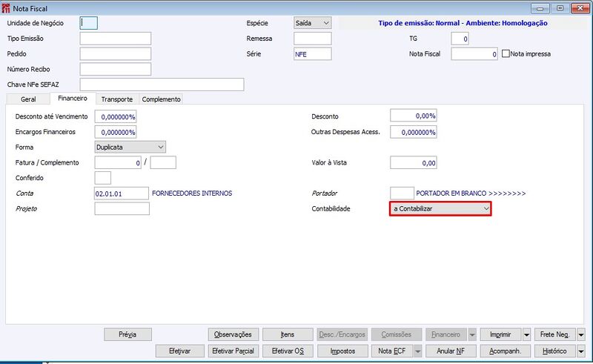
Task: Click the Nota Fiscal app icon in title bar
Action: tap(6, 8)
